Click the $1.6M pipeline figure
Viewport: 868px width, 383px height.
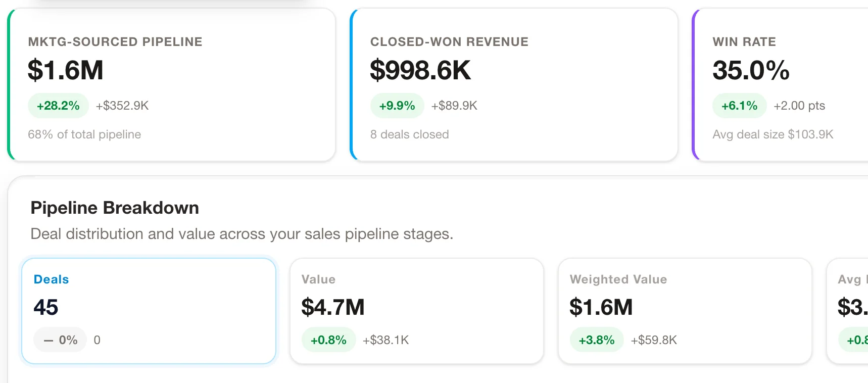click(66, 70)
